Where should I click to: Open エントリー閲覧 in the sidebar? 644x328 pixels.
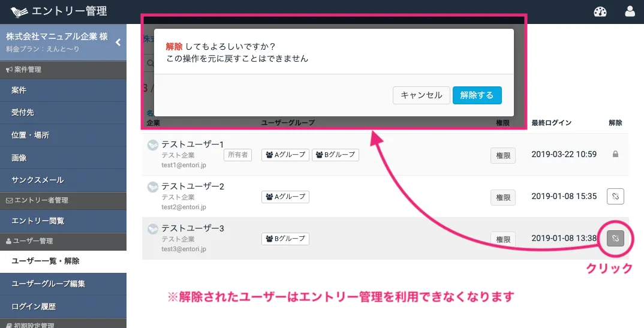pyautogui.click(x=38, y=221)
